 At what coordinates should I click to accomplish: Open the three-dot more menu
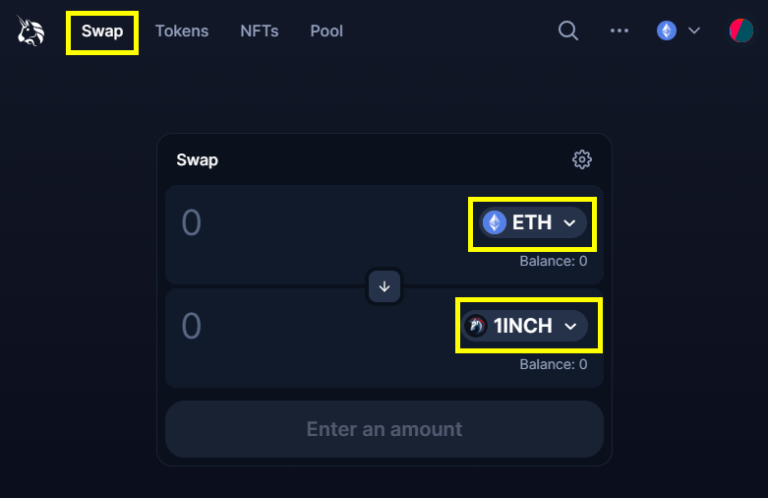click(x=620, y=31)
